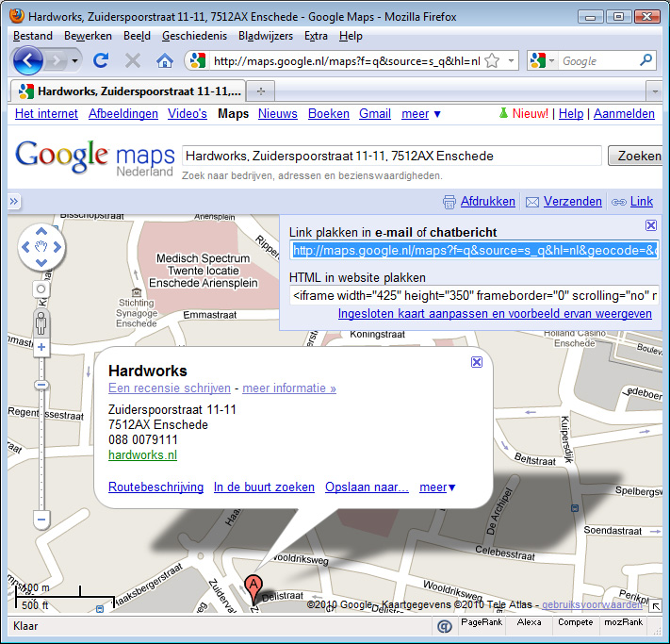Viewport: 670px width, 644px height.
Task: Click the site favicon in address bar
Action: (x=198, y=60)
